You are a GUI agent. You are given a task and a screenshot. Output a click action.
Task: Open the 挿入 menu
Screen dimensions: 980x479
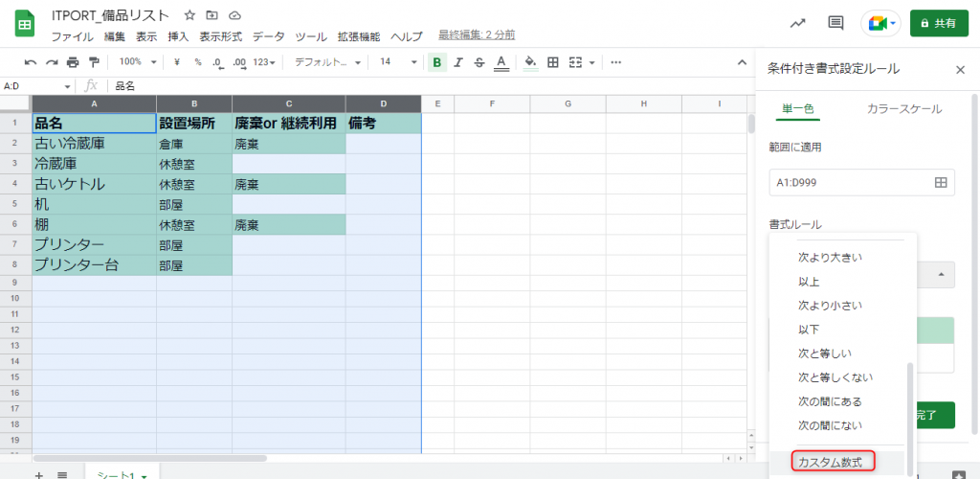point(178,36)
